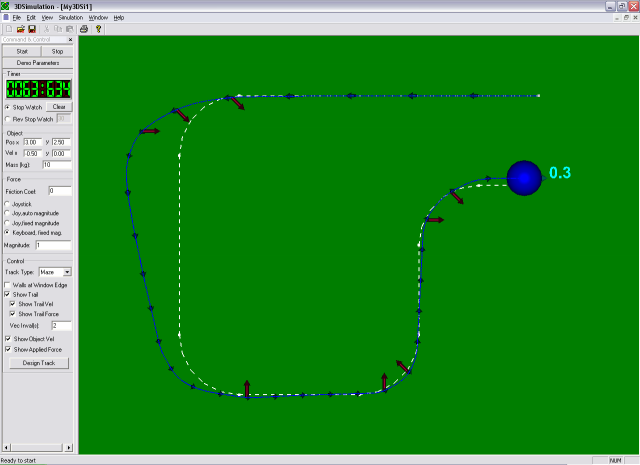The image size is (640, 465).
Task: Minimize the inner document window
Action: [617, 18]
